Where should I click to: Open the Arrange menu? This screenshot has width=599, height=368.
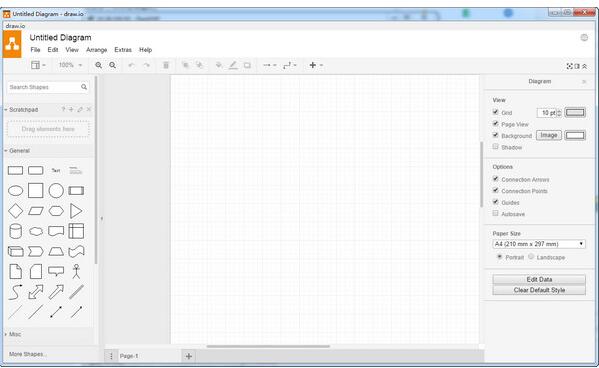coord(97,50)
